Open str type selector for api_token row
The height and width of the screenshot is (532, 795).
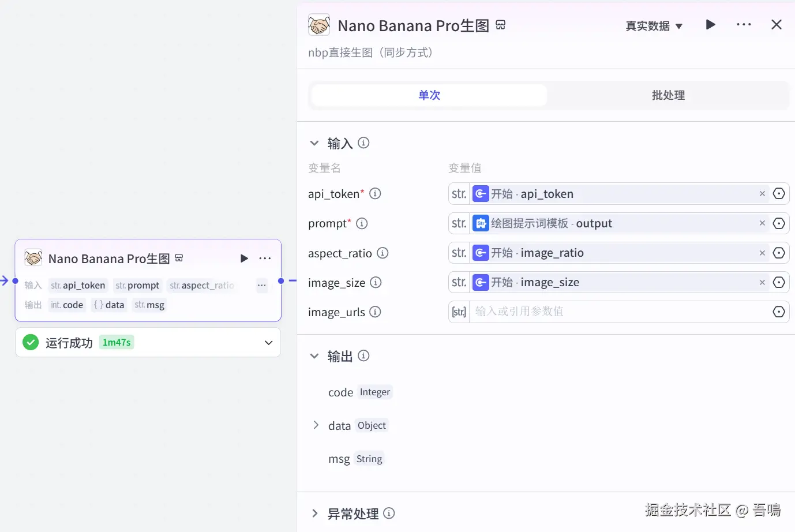click(x=459, y=194)
